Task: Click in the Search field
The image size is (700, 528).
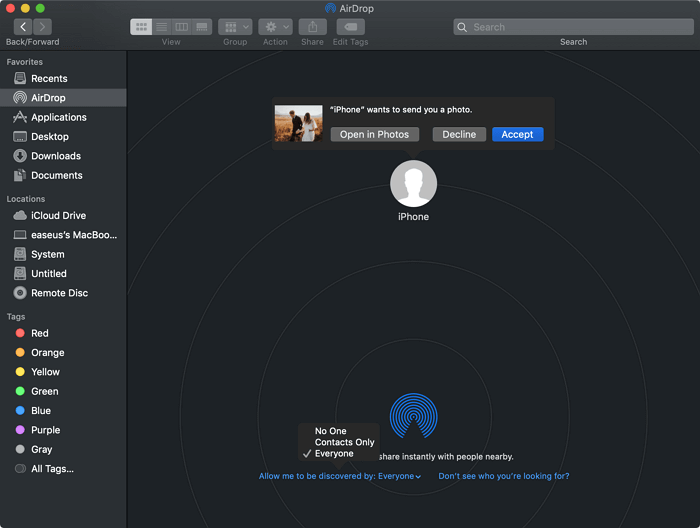Action: coord(573,27)
